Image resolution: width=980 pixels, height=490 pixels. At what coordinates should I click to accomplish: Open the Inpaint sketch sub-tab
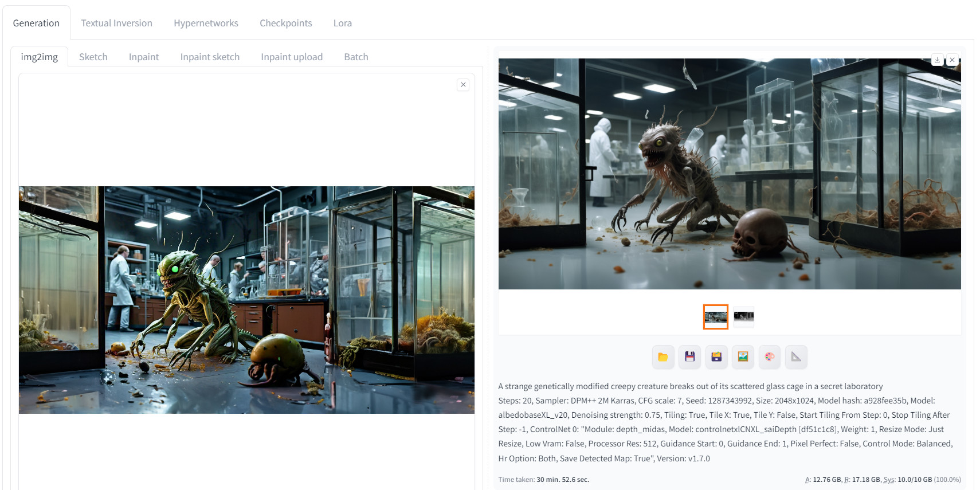(x=210, y=57)
